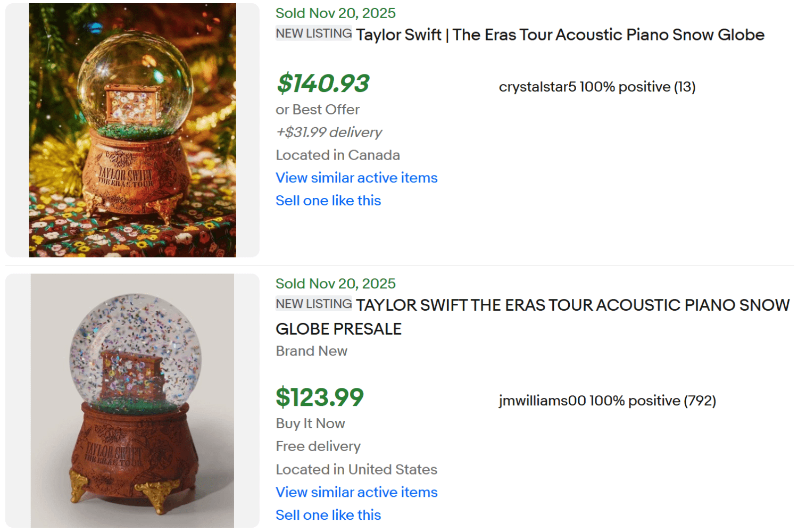Select the Brand New condition label
Screen dimensions: 798x532
tap(311, 351)
